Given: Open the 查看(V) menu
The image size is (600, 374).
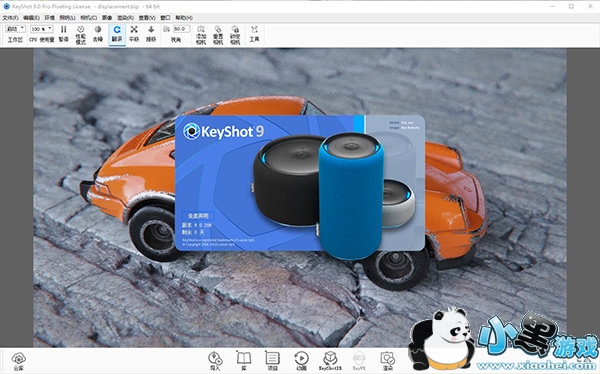Looking at the screenshot, I should 147,18.
